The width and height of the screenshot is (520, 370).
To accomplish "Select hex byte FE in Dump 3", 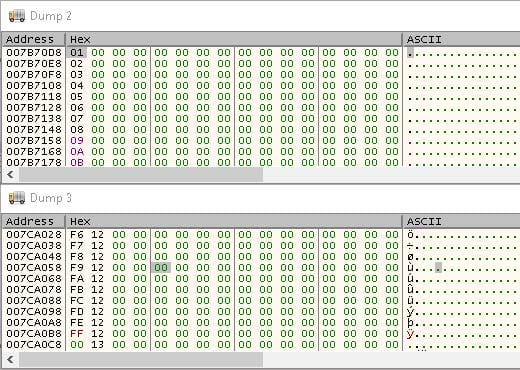I will 77,323.
